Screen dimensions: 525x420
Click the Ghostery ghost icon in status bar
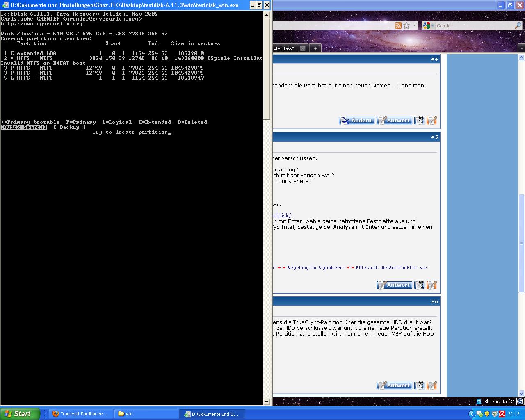click(479, 402)
